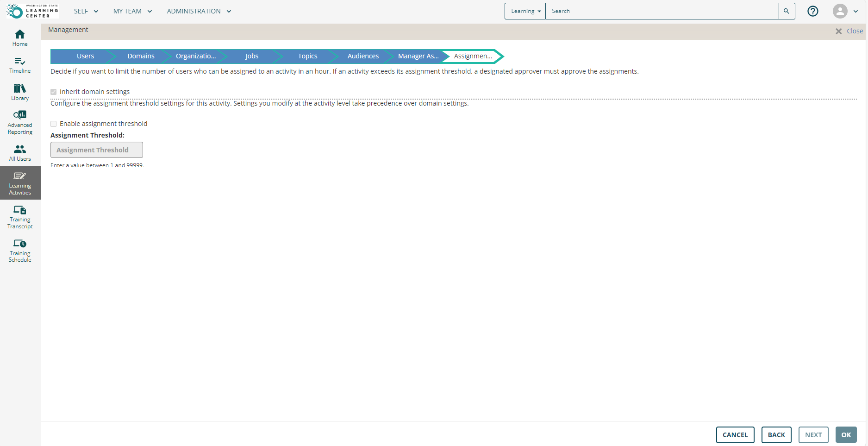Focus the Assignment Threshold input field
Screen dimensions: 868x446
pos(97,150)
